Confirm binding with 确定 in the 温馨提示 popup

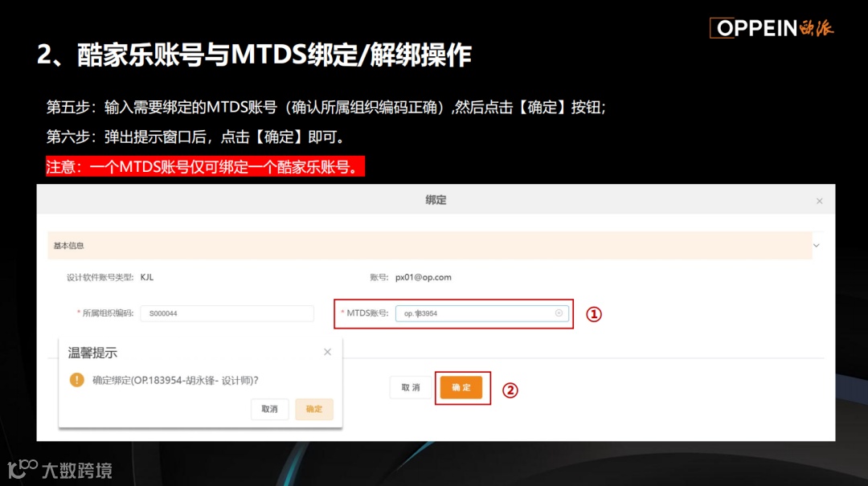(x=314, y=409)
